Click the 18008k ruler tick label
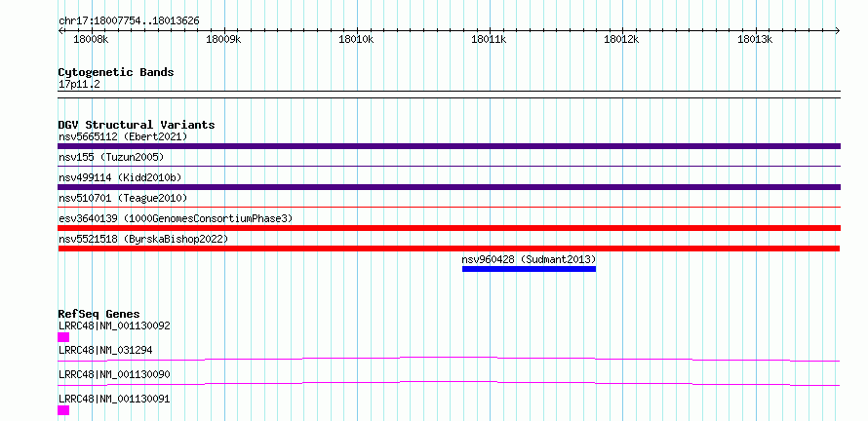Image resolution: width=868 pixels, height=421 pixels. (91, 39)
